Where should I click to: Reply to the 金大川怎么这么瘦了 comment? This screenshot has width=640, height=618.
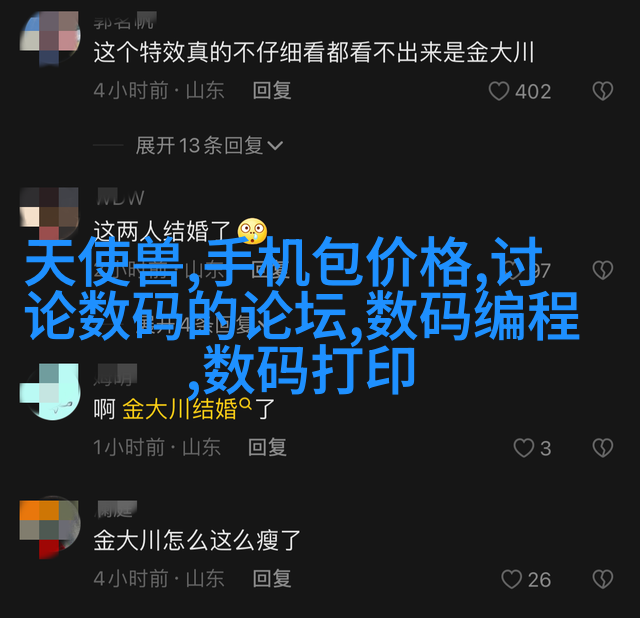pyautogui.click(x=272, y=578)
